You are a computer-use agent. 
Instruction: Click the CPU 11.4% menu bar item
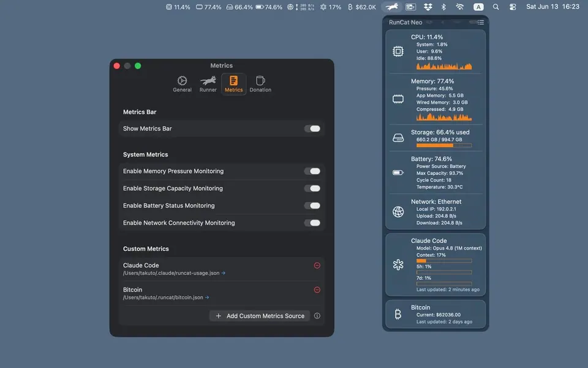178,7
